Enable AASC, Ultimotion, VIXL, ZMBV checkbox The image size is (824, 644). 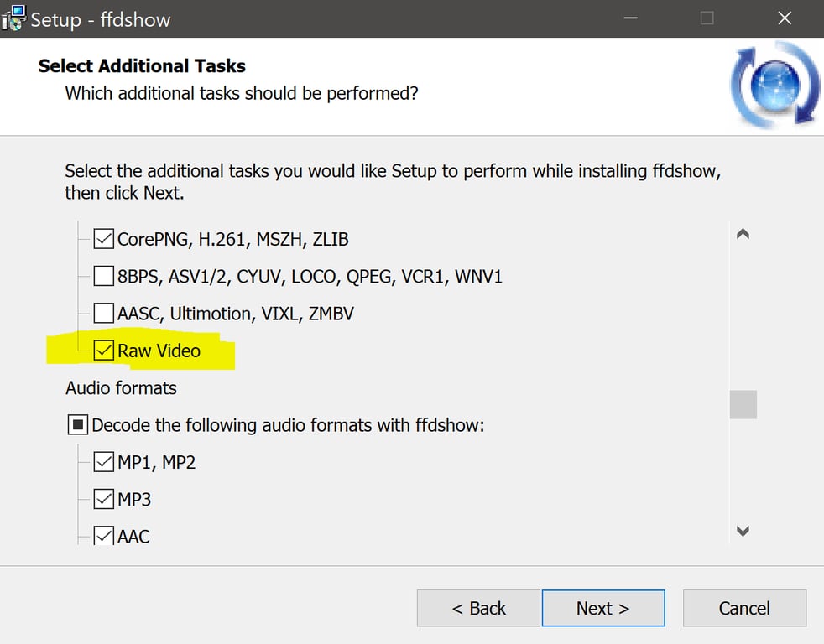click(104, 314)
